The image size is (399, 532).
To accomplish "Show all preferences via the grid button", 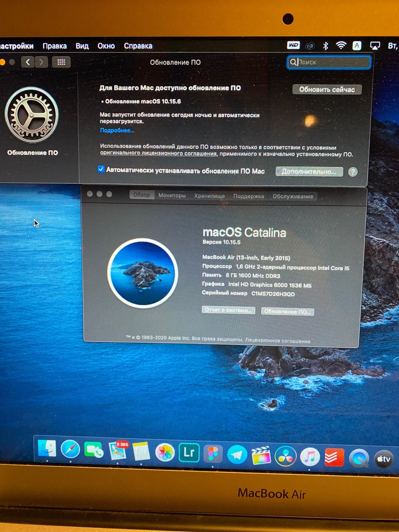I will [x=61, y=62].
